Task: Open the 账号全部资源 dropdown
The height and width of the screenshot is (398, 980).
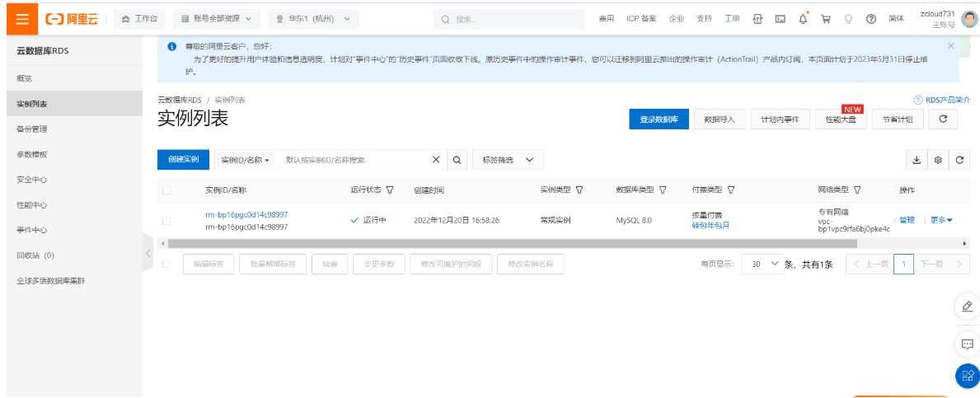Action: pyautogui.click(x=216, y=19)
